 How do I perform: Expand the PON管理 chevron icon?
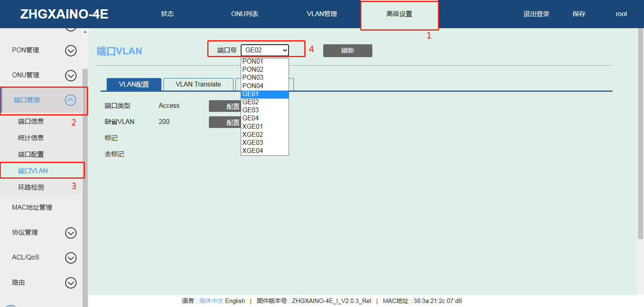point(71,51)
